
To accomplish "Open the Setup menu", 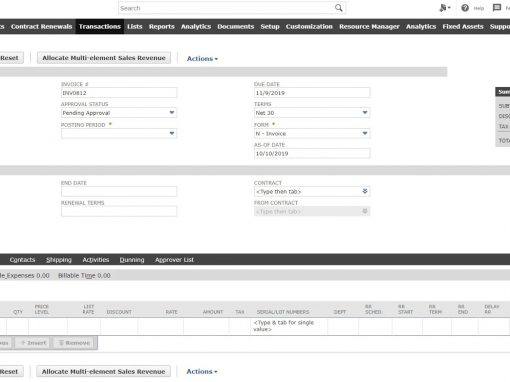I will tap(270, 26).
